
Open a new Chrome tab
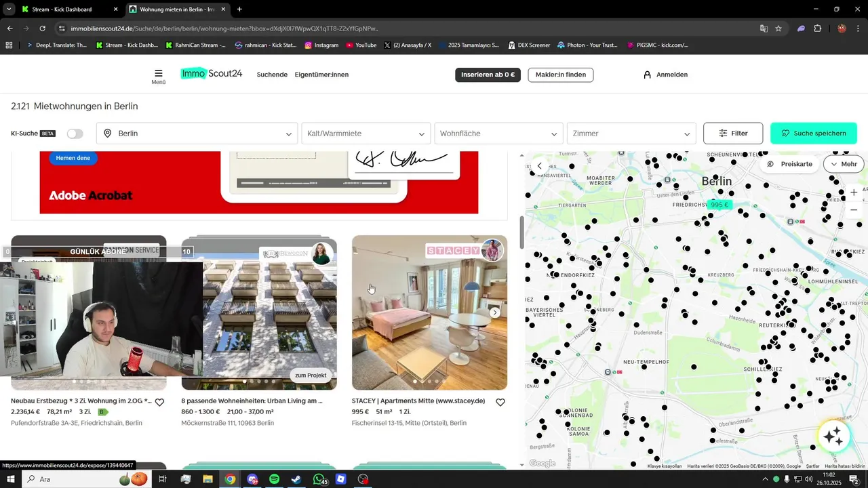(239, 9)
